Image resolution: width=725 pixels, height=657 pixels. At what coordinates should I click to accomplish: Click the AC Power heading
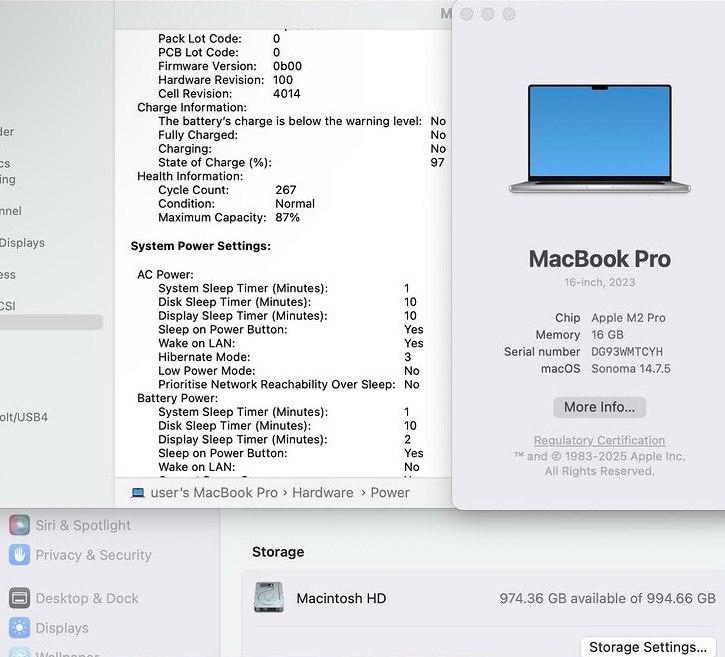(x=166, y=274)
